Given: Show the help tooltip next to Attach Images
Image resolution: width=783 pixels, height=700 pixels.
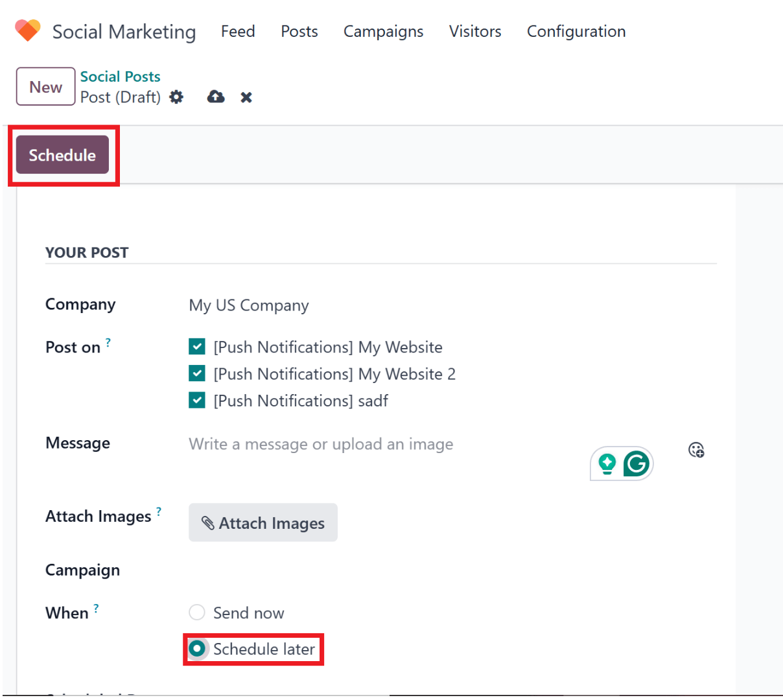Looking at the screenshot, I should (159, 511).
